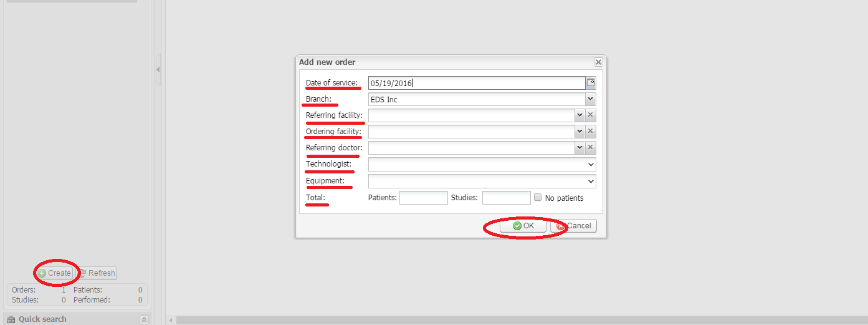Collapse the Quick search panel
Image resolution: width=868 pixels, height=325 pixels.
click(144, 319)
